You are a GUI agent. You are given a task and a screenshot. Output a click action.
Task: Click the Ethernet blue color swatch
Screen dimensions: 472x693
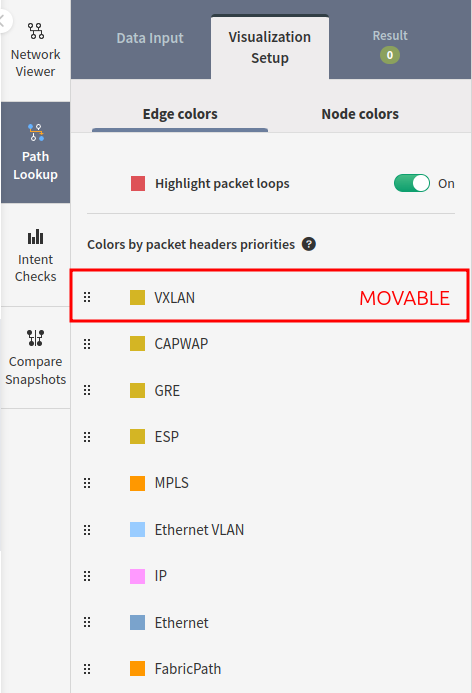pos(137,622)
